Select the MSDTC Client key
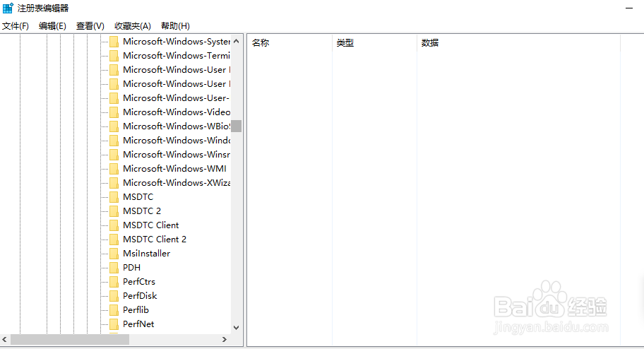Viewport: 644px width, 349px height. point(150,225)
